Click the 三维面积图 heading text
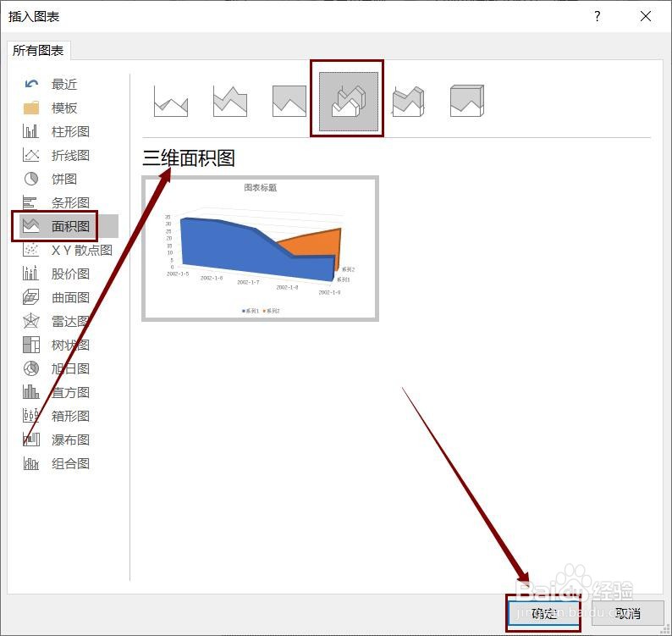The image size is (672, 636). 189,158
